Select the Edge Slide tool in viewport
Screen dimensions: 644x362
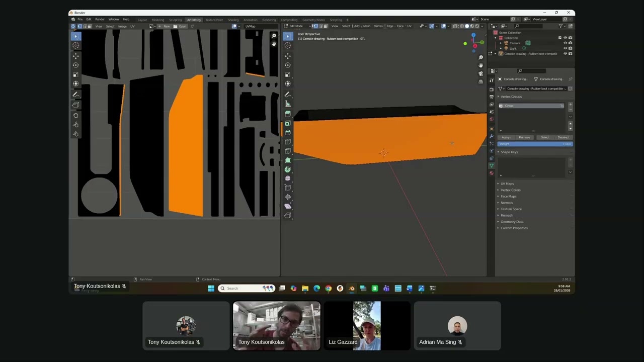tap(288, 188)
